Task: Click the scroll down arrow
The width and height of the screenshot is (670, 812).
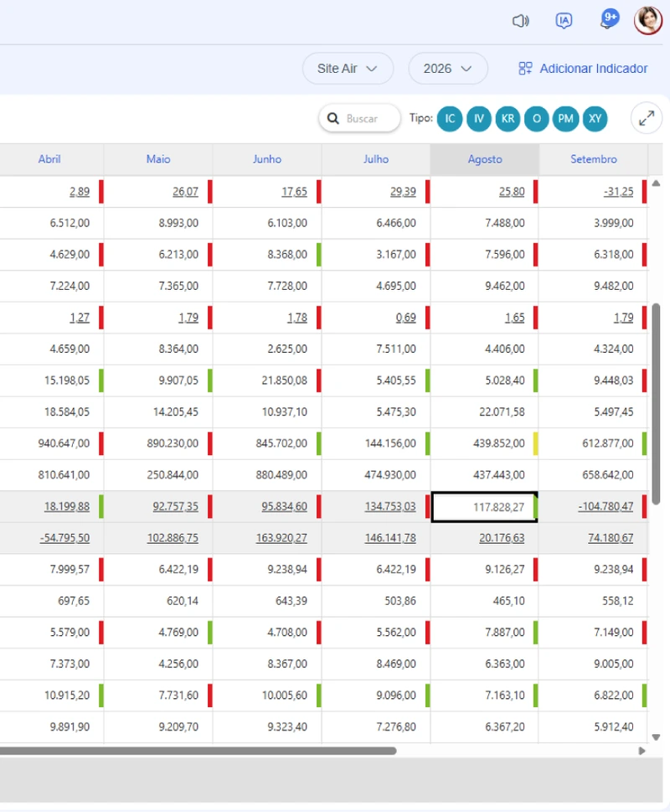Action: (x=656, y=737)
